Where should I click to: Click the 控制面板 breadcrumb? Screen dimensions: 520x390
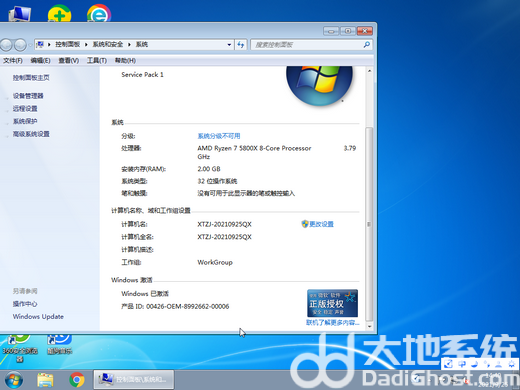[x=68, y=44]
